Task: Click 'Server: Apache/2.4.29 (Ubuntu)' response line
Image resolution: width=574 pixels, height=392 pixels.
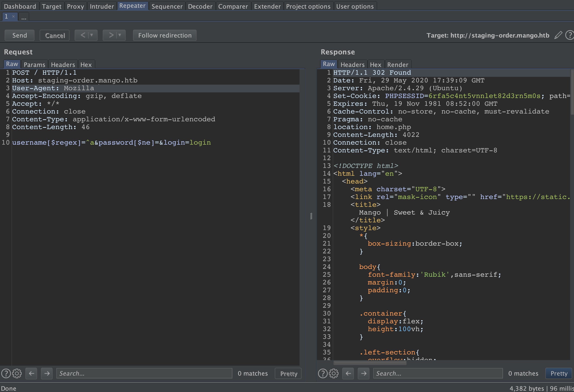Action: (398, 88)
